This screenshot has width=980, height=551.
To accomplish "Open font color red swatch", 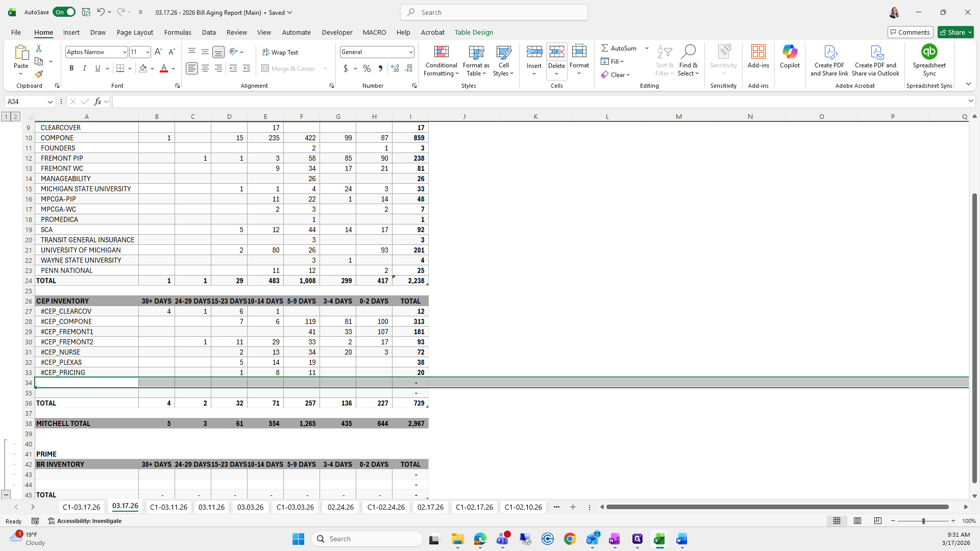I will click(x=164, y=68).
